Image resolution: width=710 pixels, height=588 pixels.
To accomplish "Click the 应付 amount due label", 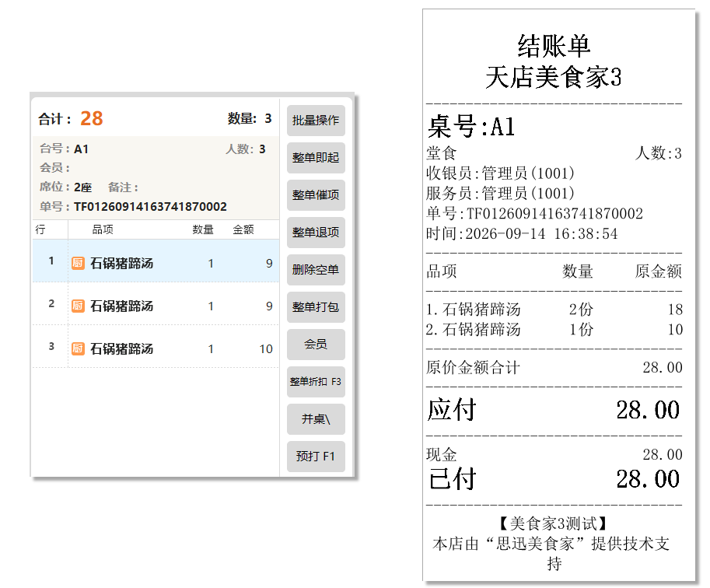I will coord(452,410).
